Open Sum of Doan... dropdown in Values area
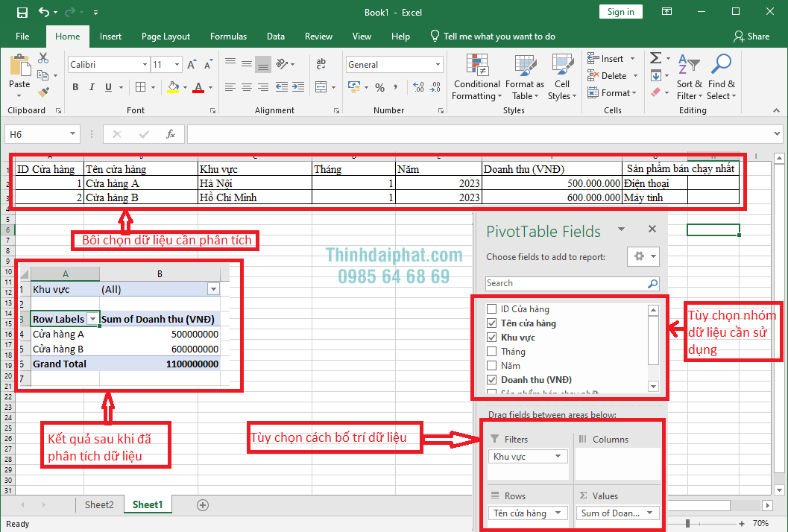The width and height of the screenshot is (788, 532). click(650, 513)
